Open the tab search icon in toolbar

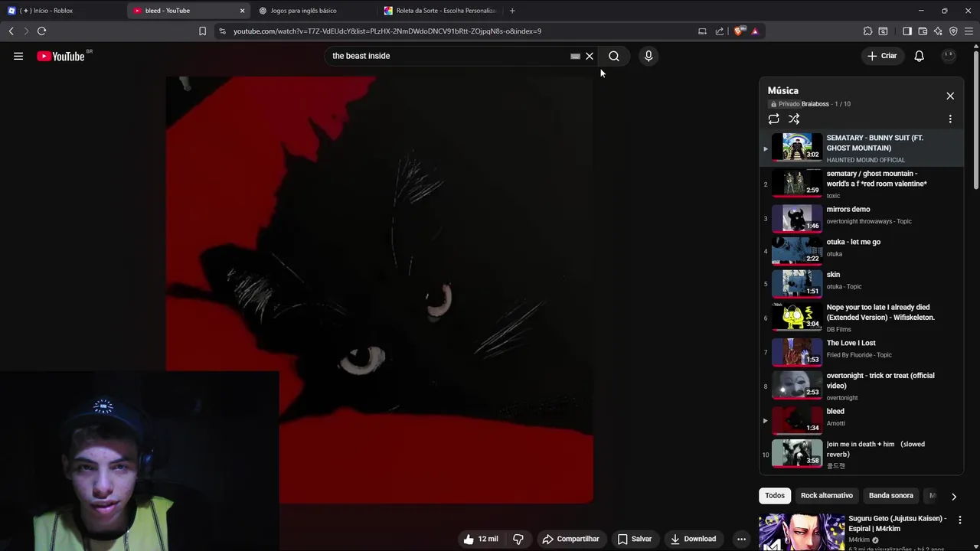(x=883, y=31)
